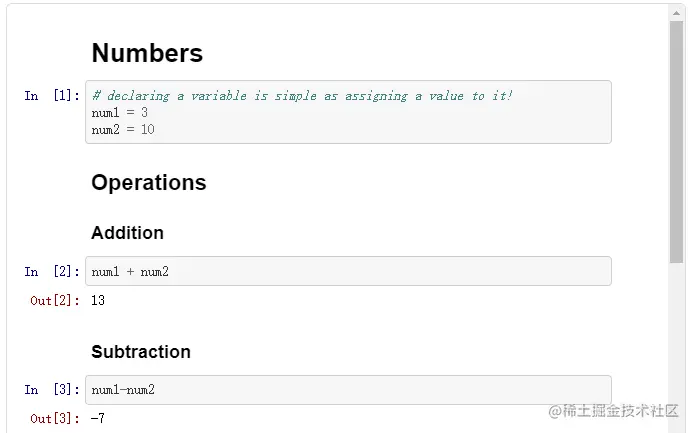
Task: Click the output value 13
Action: pos(98,300)
